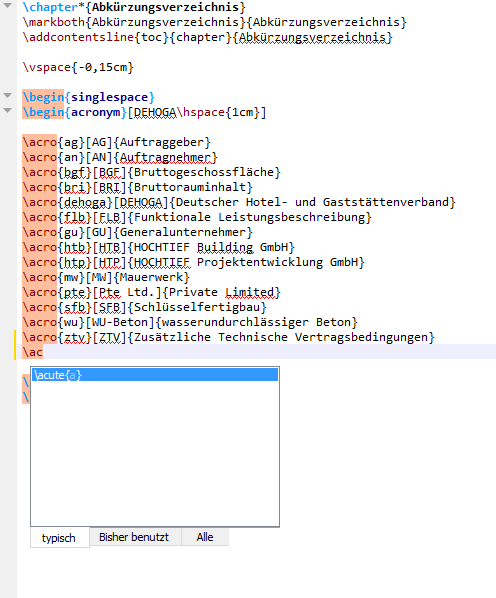Image resolution: width=496 pixels, height=598 pixels.
Task: Click the [ZTV] short form
Action: tap(109, 337)
